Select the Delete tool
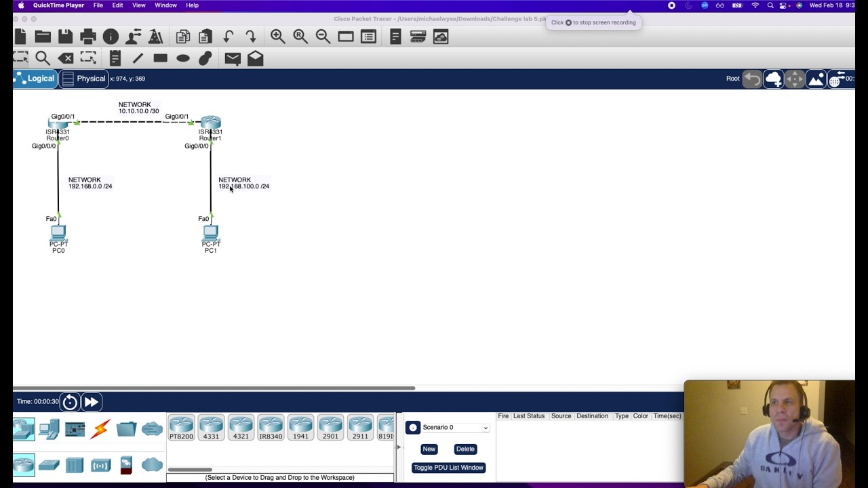 tap(66, 58)
